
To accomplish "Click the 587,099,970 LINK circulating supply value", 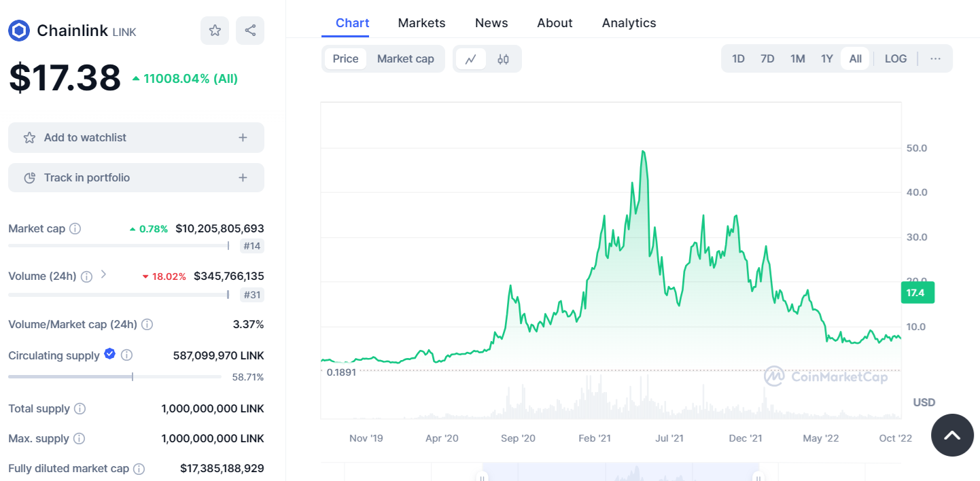I will click(219, 355).
